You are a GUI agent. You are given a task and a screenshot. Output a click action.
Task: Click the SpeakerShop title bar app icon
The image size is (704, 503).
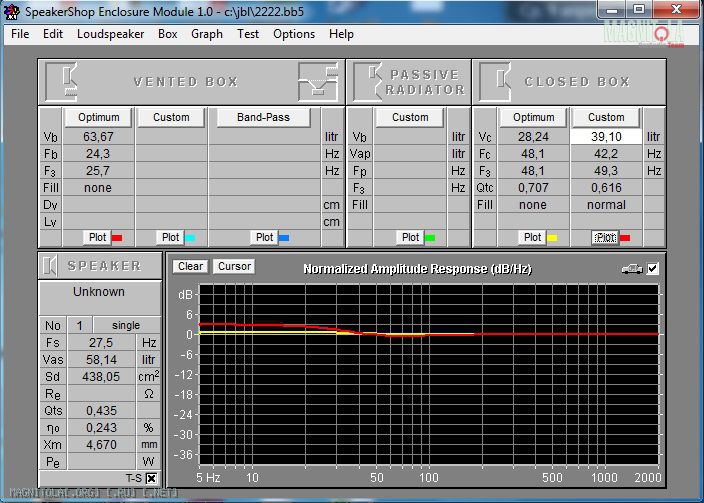coord(13,10)
